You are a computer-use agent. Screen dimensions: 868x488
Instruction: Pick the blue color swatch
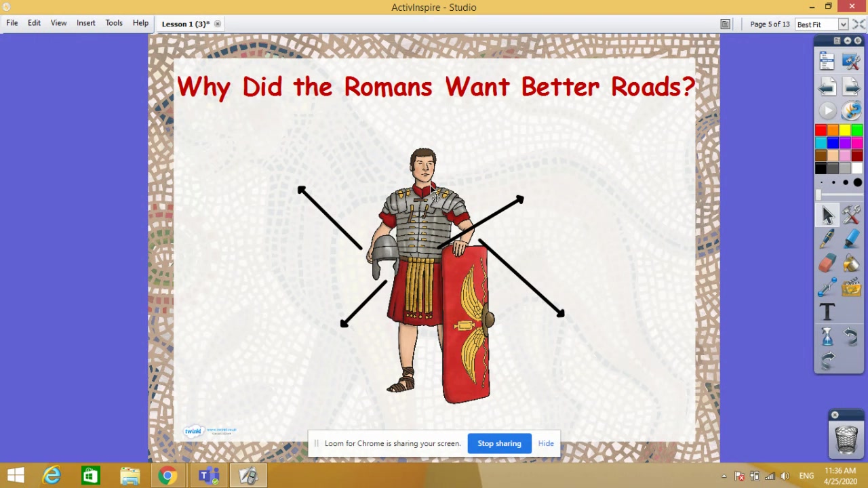(833, 143)
